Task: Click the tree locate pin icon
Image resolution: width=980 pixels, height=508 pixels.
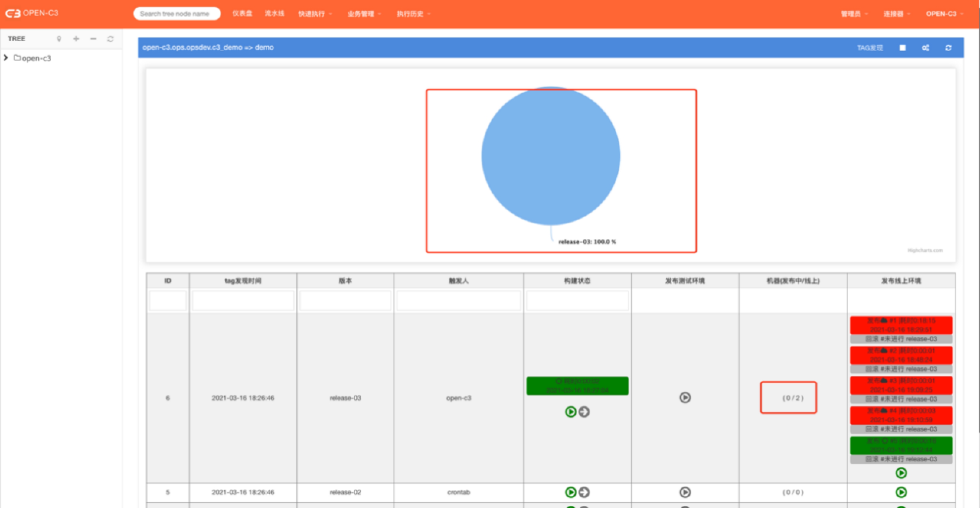Action: [59, 39]
